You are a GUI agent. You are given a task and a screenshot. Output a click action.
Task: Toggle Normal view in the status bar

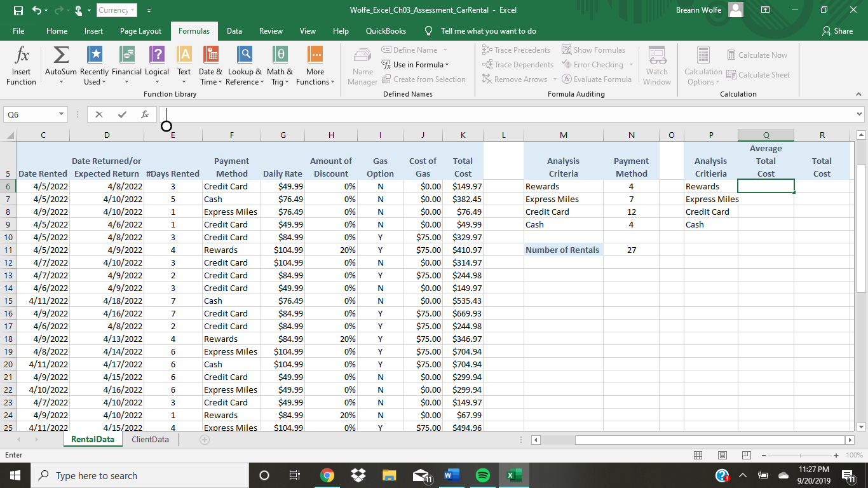[x=698, y=455]
